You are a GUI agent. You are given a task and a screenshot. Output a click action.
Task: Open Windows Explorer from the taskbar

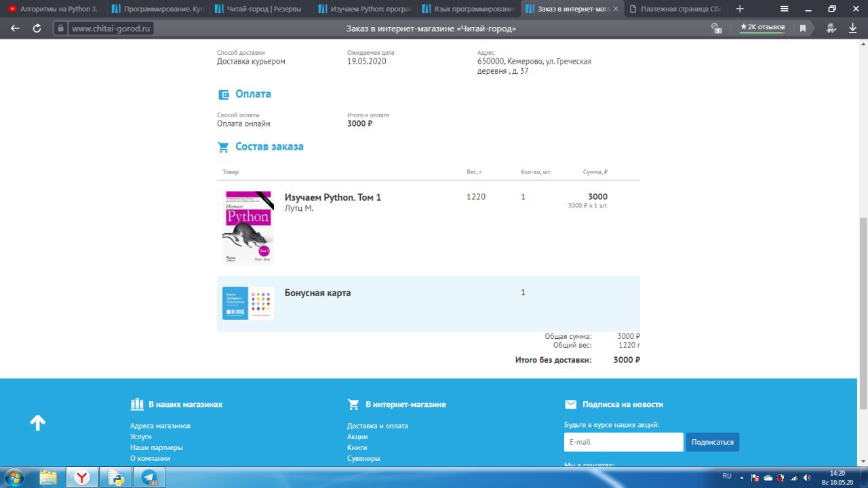pyautogui.click(x=48, y=478)
